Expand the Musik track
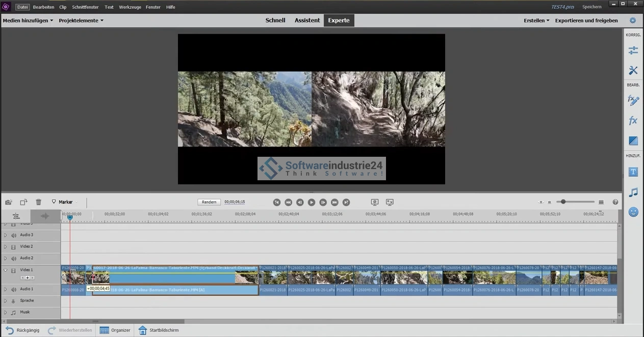 [x=6, y=312]
